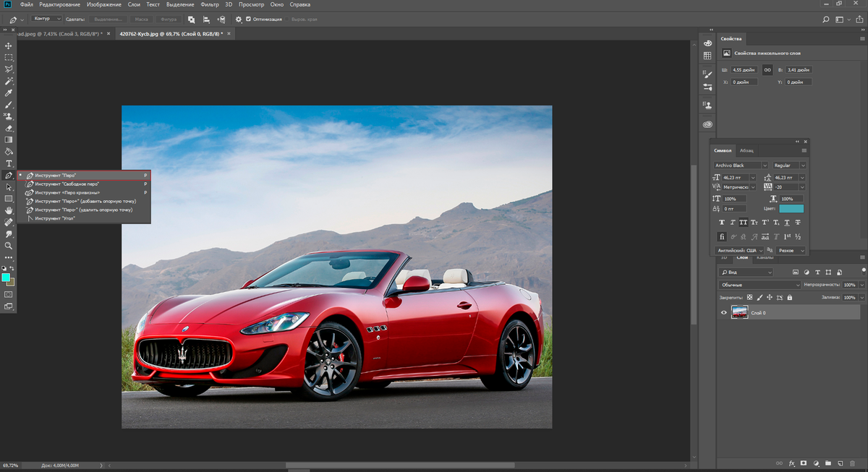Select the Clone Stamp tool
The image size is (868, 472).
tap(9, 116)
